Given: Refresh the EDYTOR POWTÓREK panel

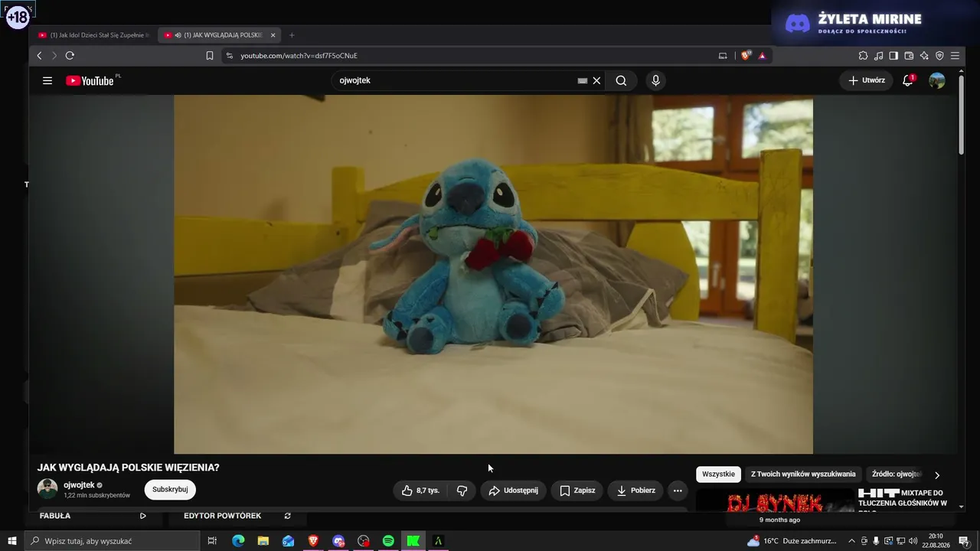Looking at the screenshot, I should [288, 516].
